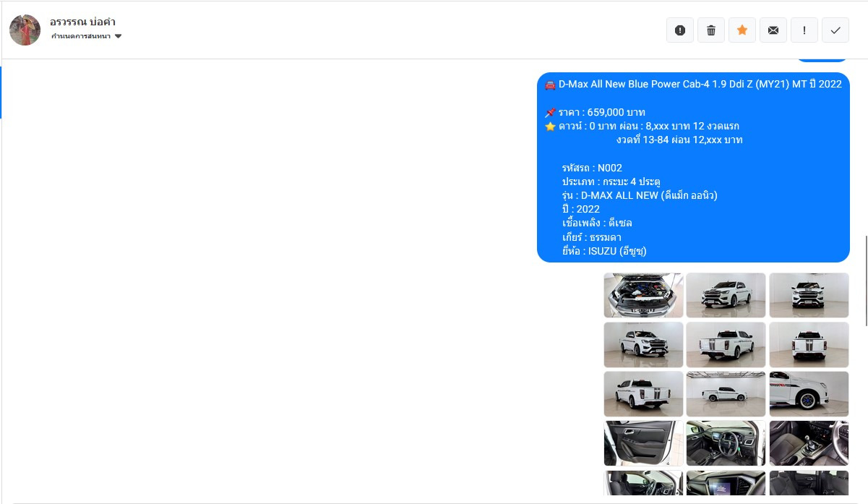868x504 pixels.
Task: Click the price line ราคา : 659,000 บาท
Action: (x=595, y=112)
